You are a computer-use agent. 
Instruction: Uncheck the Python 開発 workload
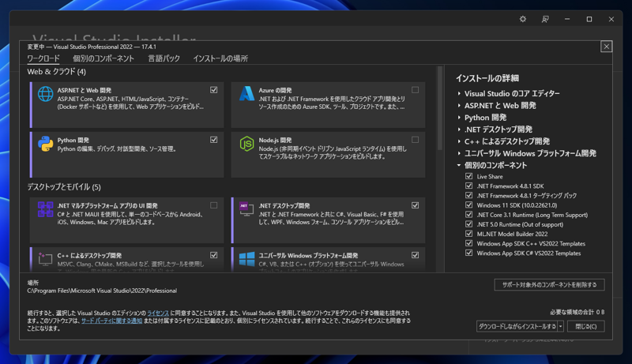click(213, 140)
